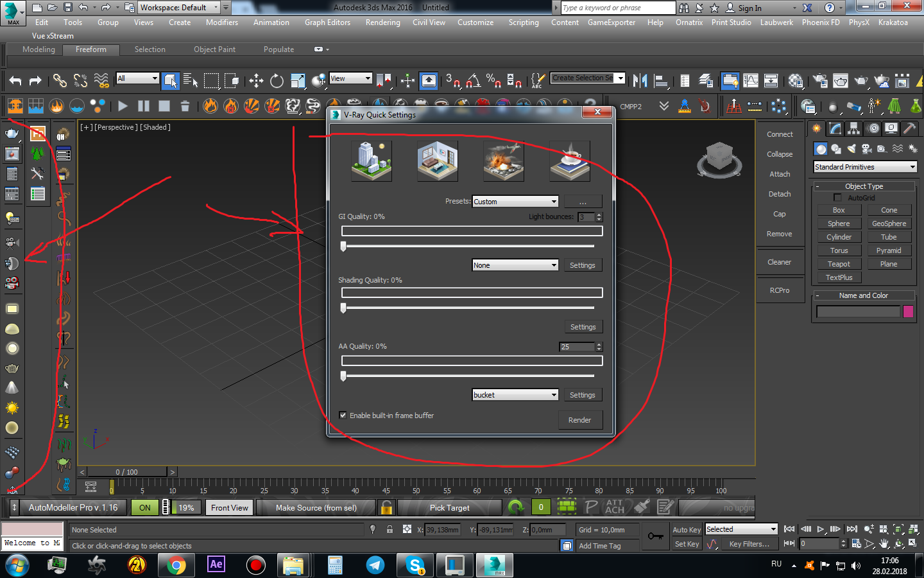Screen dimensions: 924x578
Task: Open the Curve Editor icon
Action: pyautogui.click(x=751, y=80)
